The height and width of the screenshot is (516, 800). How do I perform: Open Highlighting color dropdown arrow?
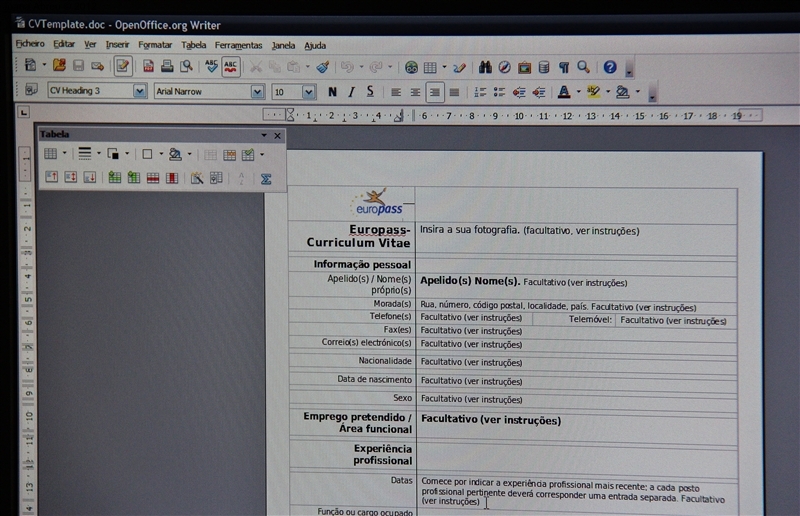coord(608,92)
